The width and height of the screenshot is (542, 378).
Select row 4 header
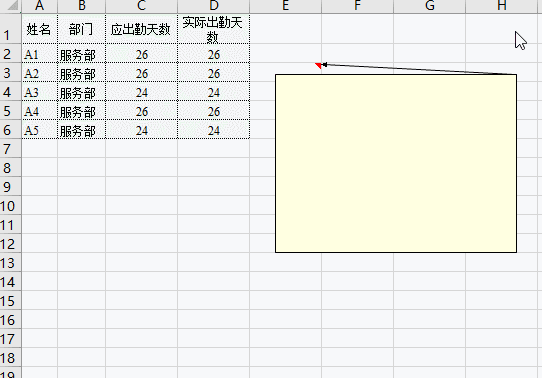tap(10, 91)
